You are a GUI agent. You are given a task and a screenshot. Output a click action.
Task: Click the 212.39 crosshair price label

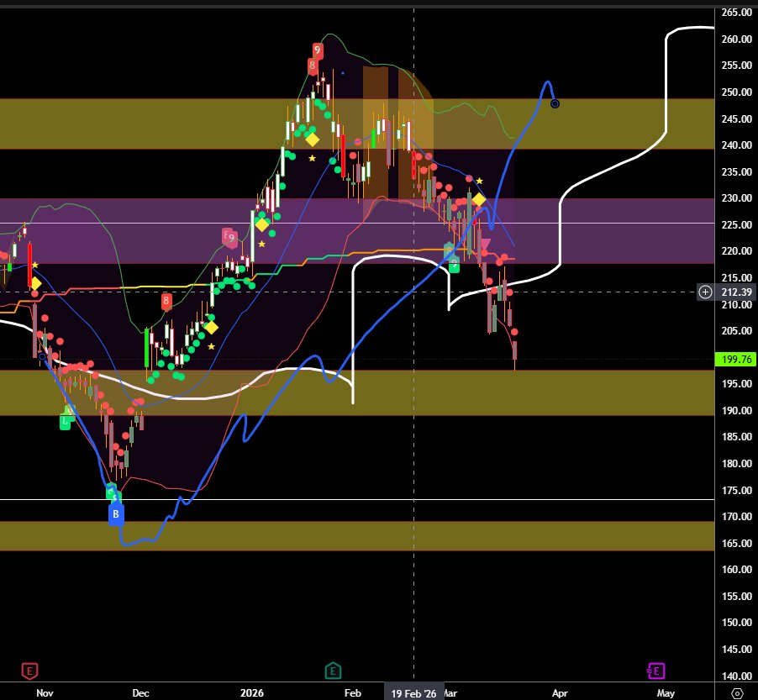click(x=736, y=292)
